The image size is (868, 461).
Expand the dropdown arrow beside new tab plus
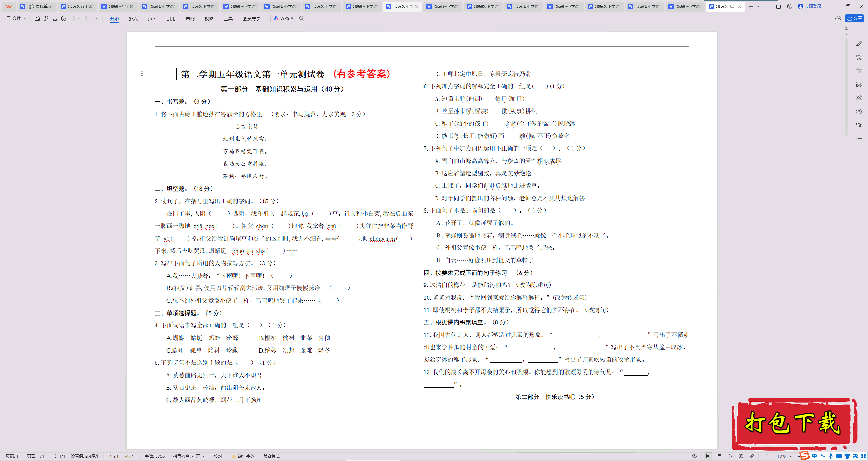coord(758,7)
